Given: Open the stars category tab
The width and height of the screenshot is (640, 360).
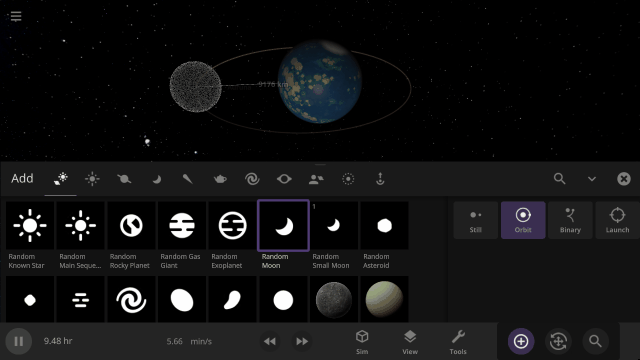Looking at the screenshot, I should pyautogui.click(x=92, y=179).
